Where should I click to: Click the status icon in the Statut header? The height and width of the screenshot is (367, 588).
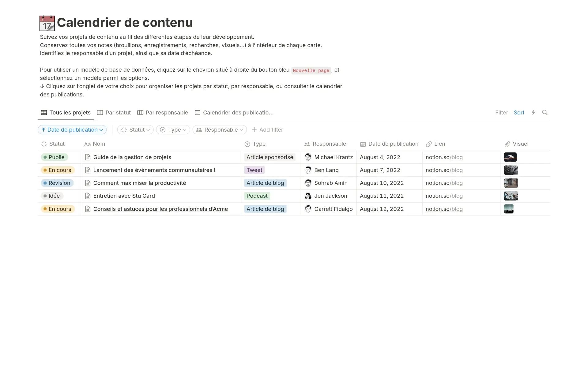43,144
